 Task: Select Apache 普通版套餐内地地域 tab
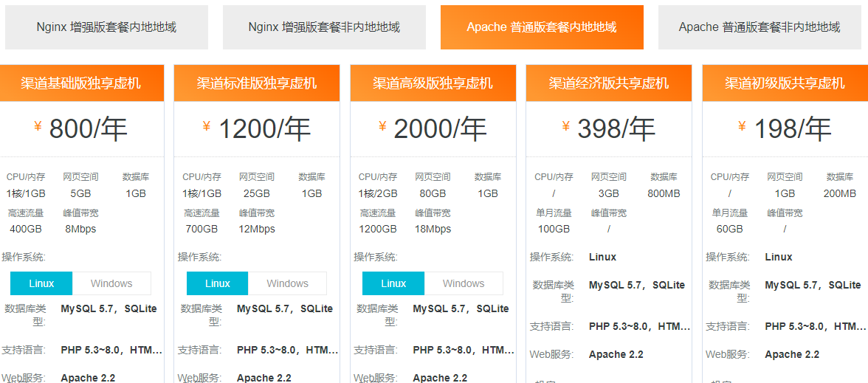click(x=542, y=27)
